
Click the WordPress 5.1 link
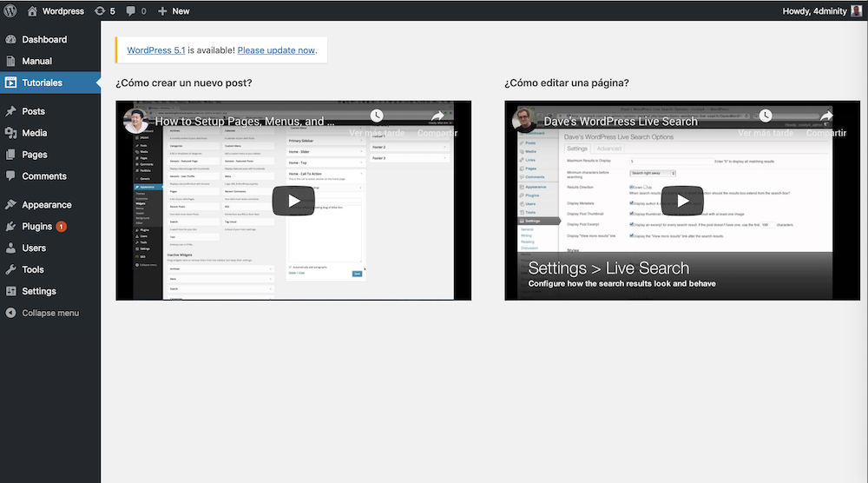click(155, 50)
